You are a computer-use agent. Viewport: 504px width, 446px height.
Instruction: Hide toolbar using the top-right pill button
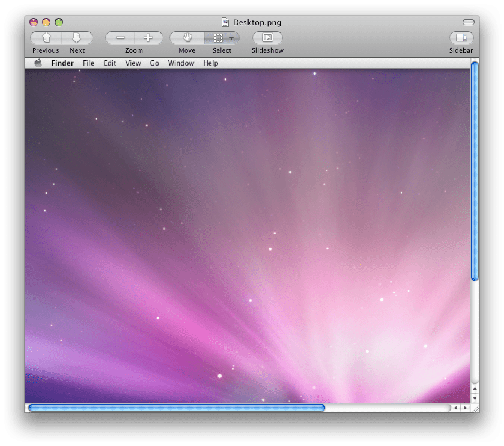468,22
